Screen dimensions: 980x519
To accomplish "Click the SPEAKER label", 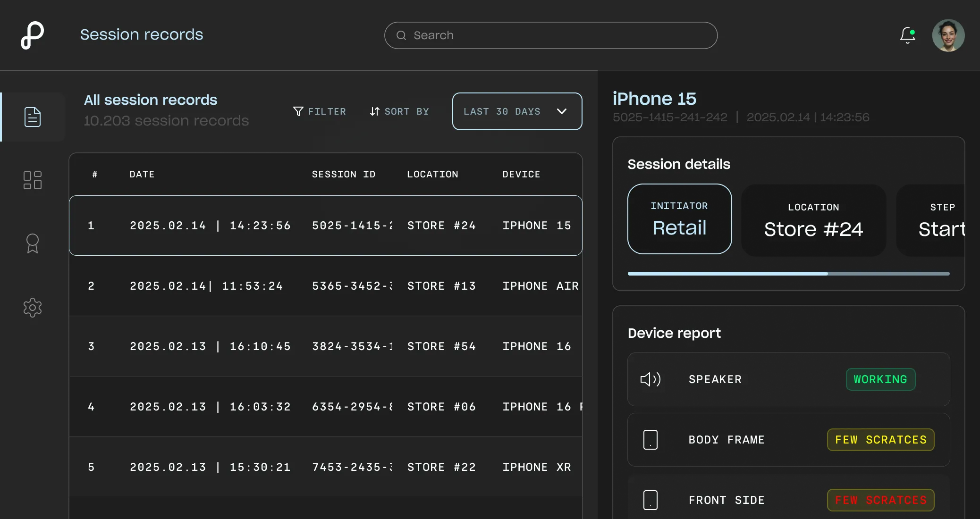I will (715, 379).
